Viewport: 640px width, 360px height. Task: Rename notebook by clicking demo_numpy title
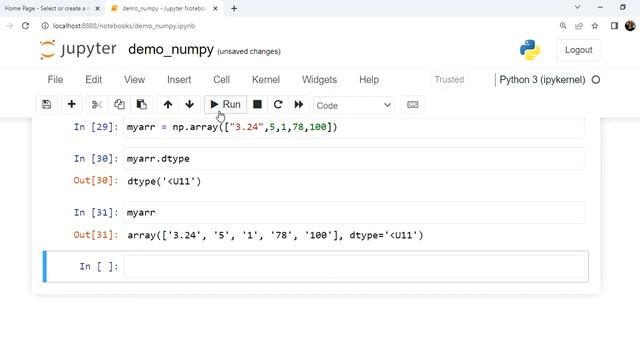171,50
